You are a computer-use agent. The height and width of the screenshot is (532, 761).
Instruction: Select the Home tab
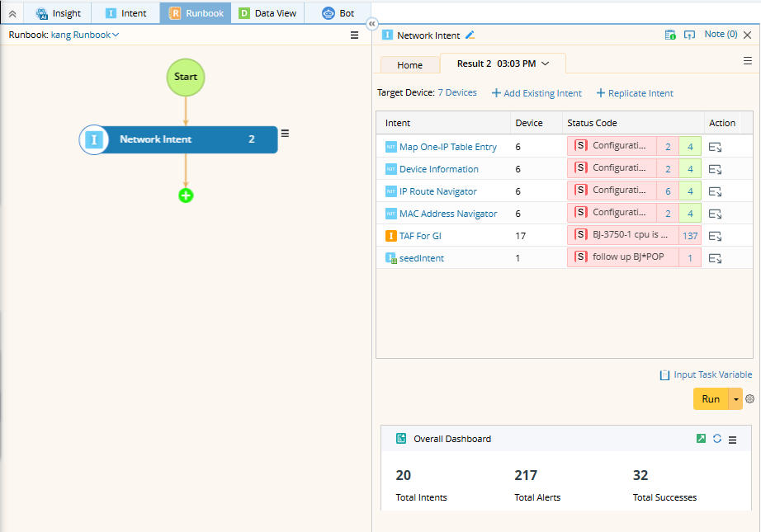(409, 65)
